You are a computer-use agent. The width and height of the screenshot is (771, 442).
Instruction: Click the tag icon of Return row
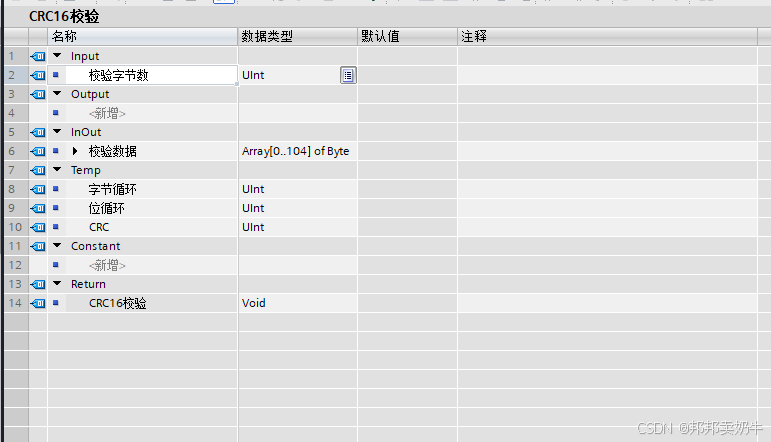click(x=38, y=284)
